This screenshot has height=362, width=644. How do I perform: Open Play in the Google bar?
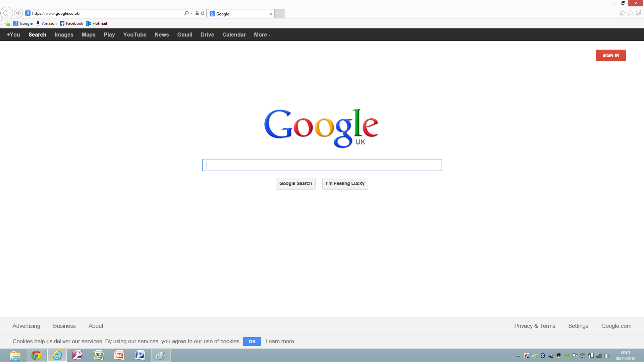coord(109,35)
